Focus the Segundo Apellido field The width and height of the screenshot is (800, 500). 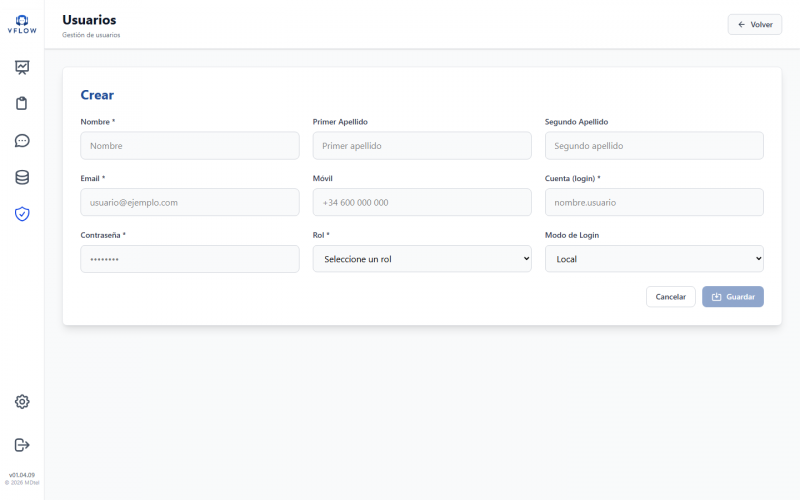click(x=654, y=146)
